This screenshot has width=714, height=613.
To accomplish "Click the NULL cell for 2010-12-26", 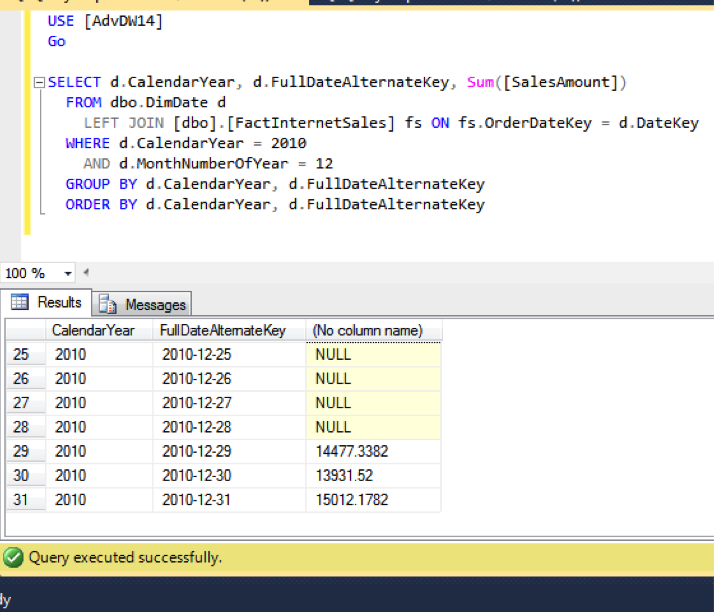I will coord(373,378).
